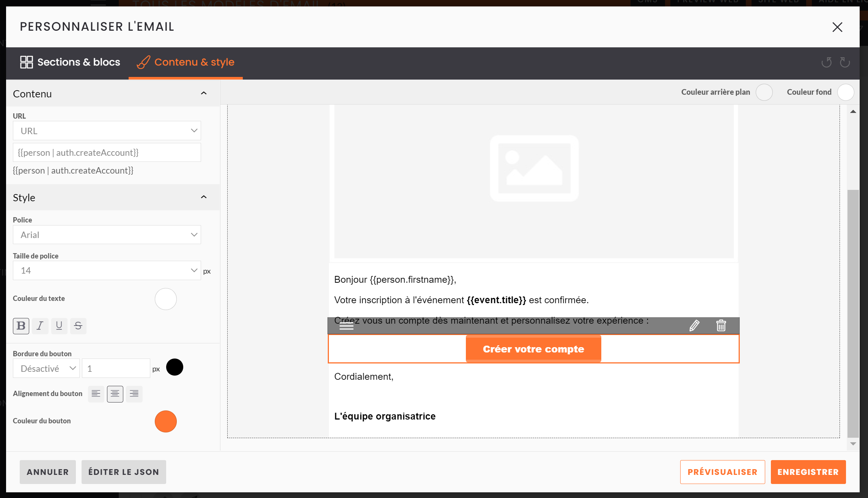Toggle italic text formatting

pyautogui.click(x=40, y=326)
